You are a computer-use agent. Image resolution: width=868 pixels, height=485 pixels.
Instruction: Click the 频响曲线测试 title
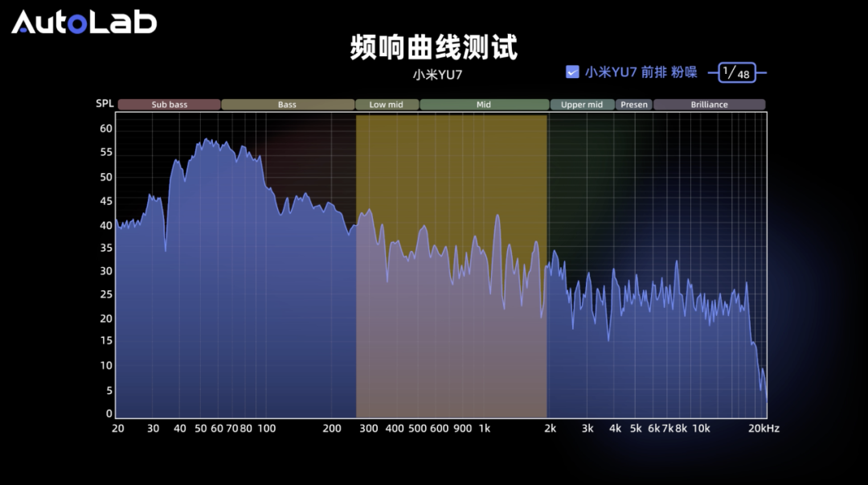[434, 47]
